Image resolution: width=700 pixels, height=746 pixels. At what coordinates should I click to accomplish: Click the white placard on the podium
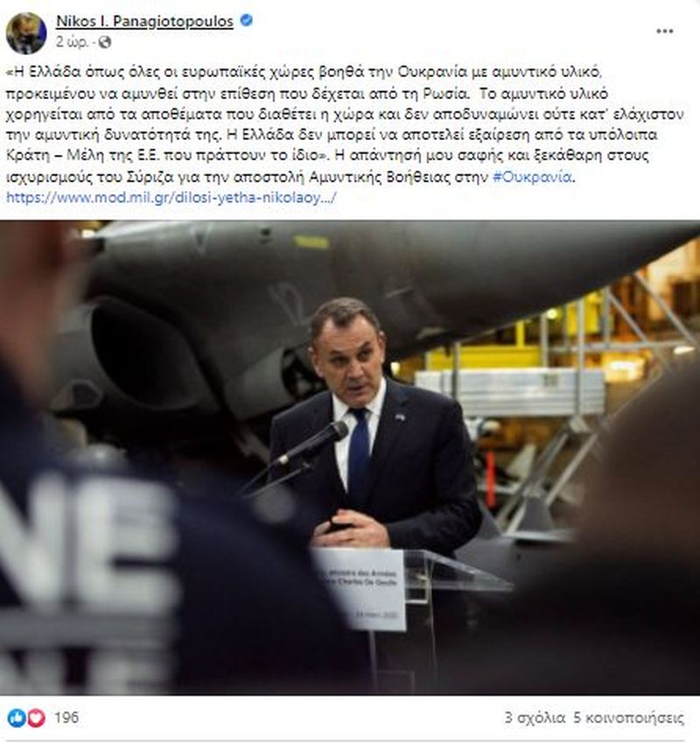(x=360, y=589)
